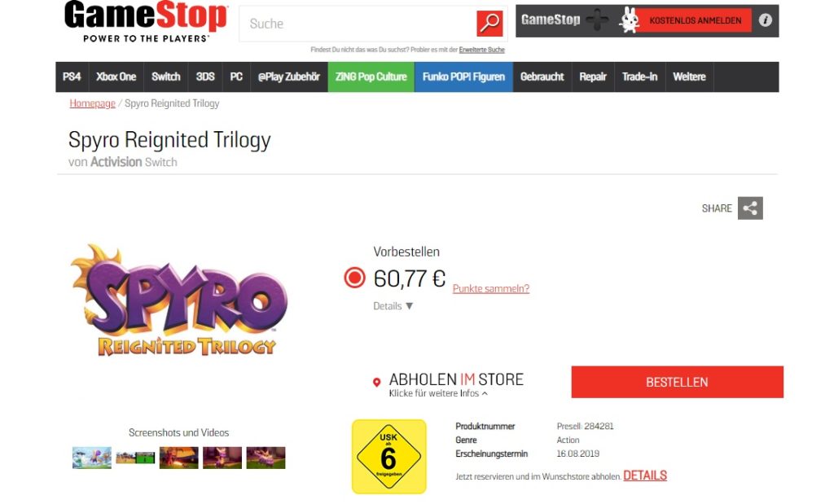
Task: Click the USK 6 rating badge
Action: coord(389,457)
